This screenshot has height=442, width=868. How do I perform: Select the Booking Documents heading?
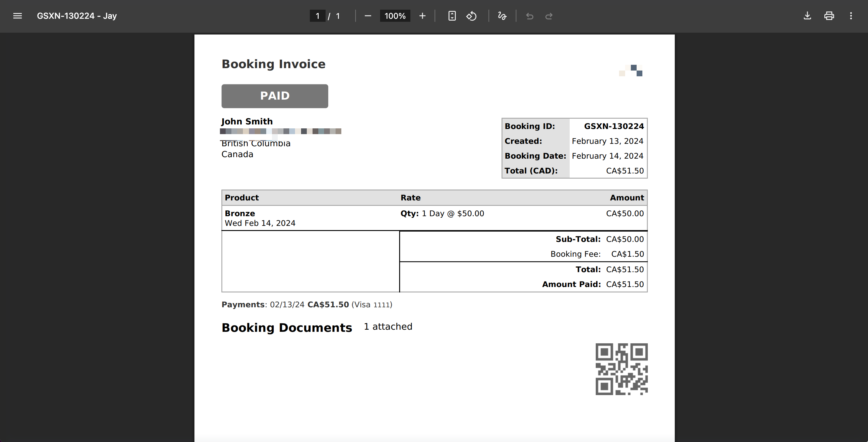(x=287, y=328)
